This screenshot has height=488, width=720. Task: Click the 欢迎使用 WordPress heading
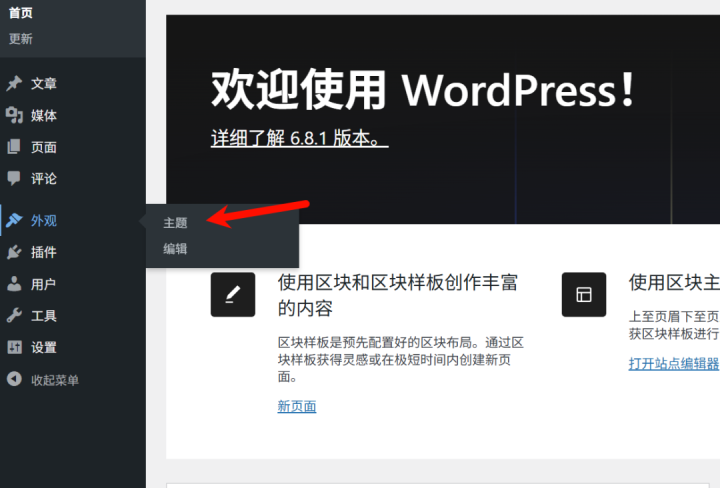[x=422, y=90]
